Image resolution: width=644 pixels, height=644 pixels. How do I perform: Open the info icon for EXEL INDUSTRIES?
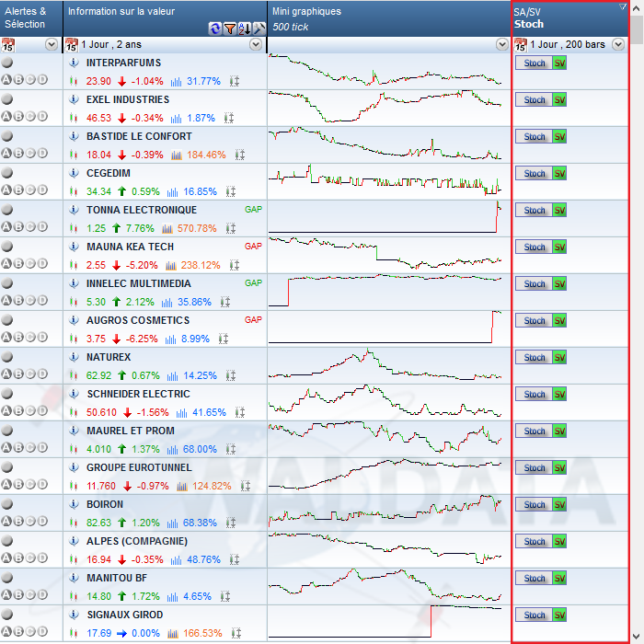(74, 99)
